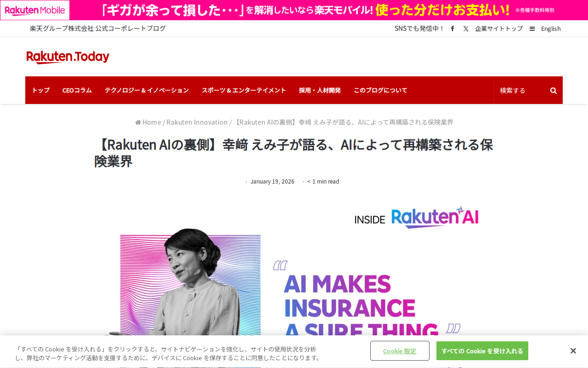Open Rakuten's X (Twitter) icon

coord(466,29)
